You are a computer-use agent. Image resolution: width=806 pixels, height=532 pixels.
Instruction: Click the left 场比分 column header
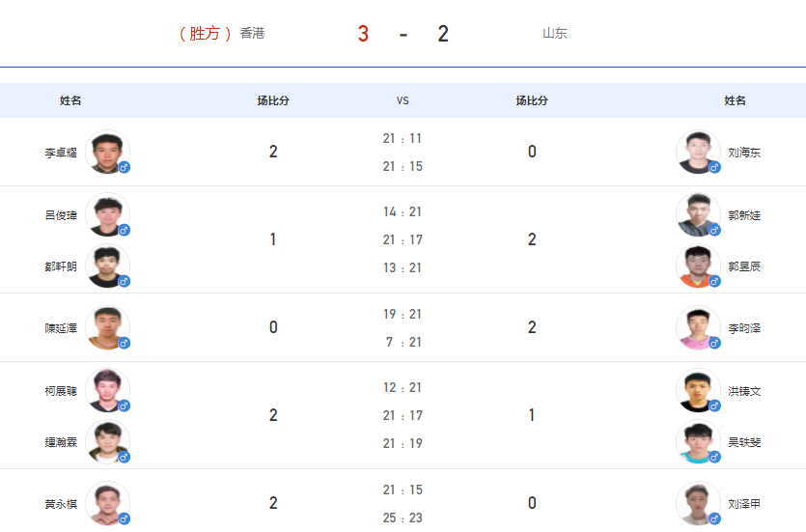click(x=273, y=100)
